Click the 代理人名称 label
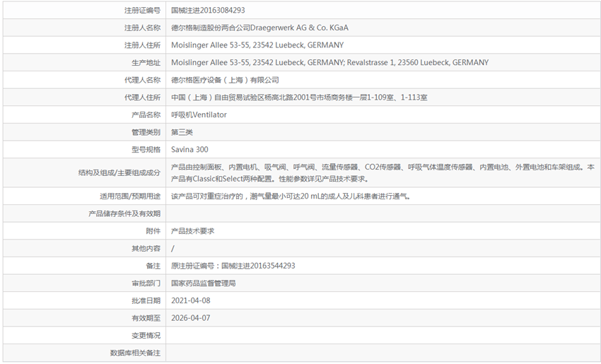This screenshot has height=364, width=601. click(x=142, y=80)
